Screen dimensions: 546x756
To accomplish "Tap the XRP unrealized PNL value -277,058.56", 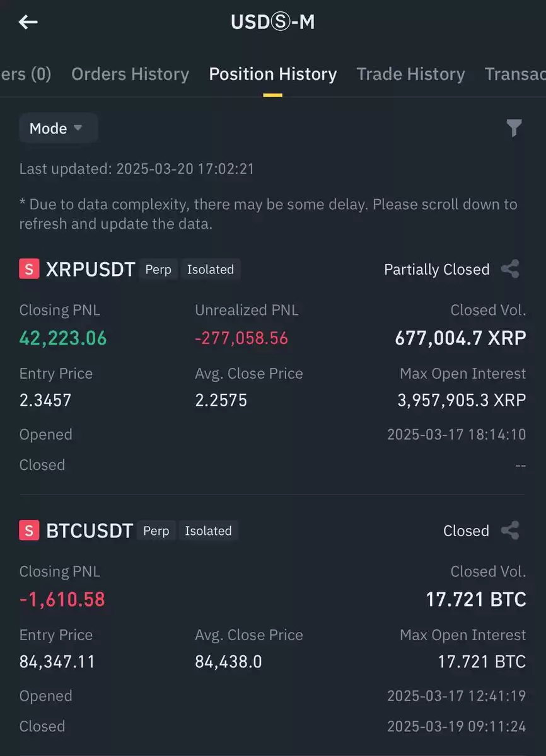I will coord(241,338).
